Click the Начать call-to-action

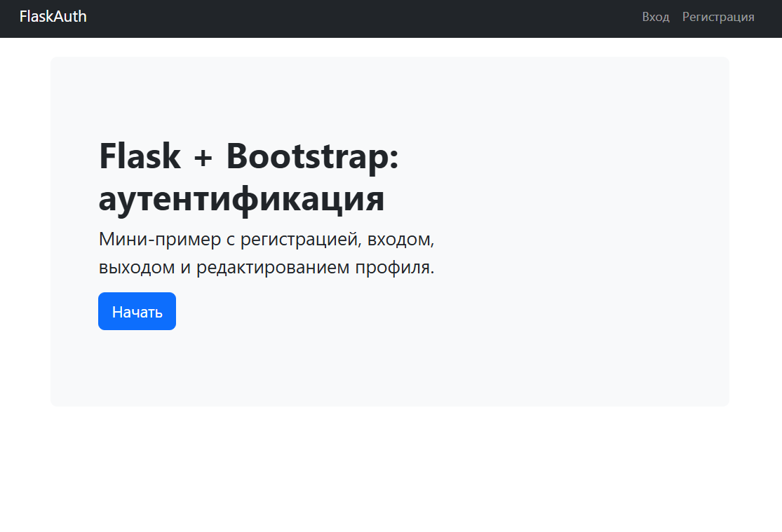(137, 311)
